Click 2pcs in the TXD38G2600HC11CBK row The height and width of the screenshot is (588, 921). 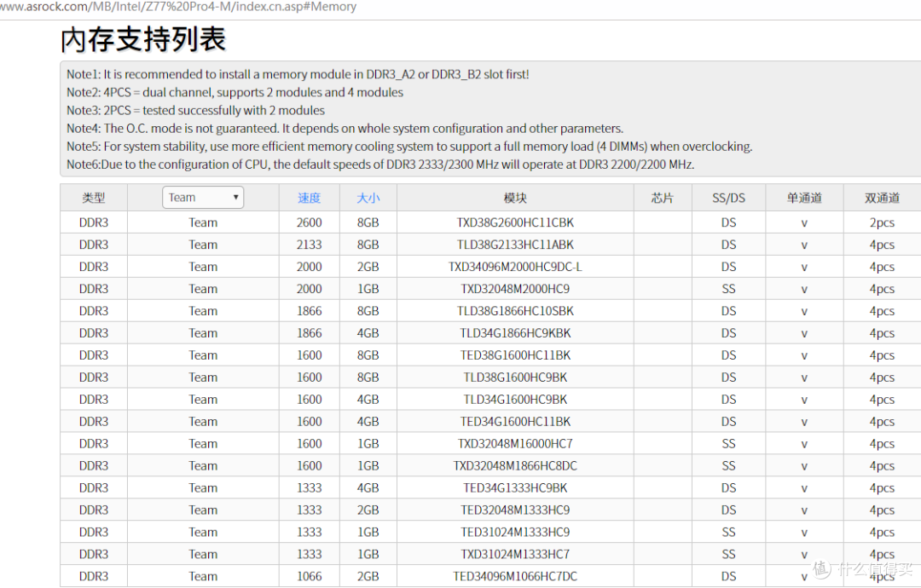(882, 222)
